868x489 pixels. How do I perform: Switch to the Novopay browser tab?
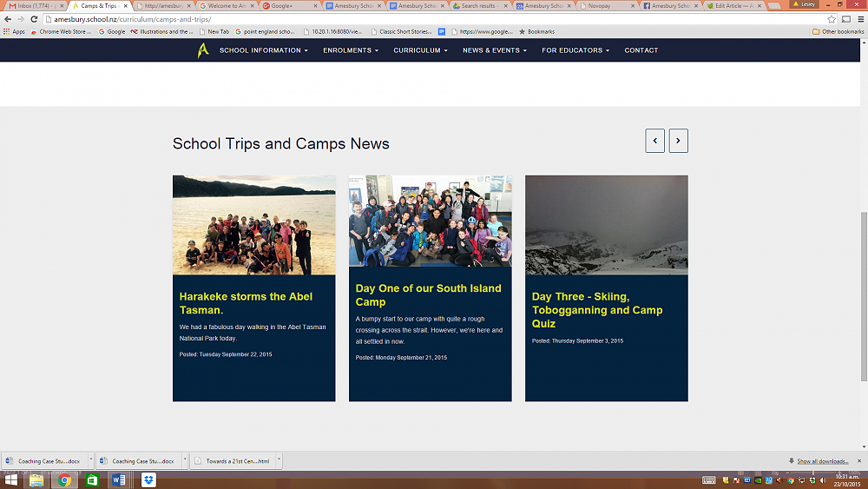(x=608, y=6)
